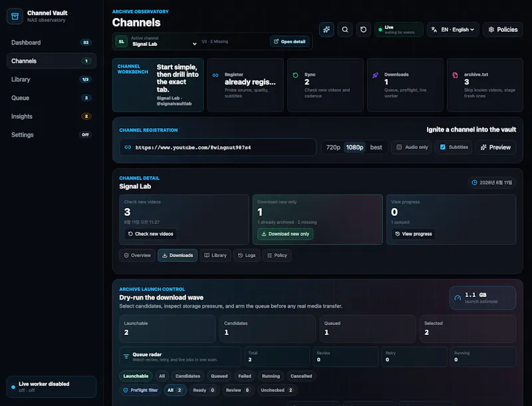Click the gear icon on the Policies button
The width and height of the screenshot is (532, 406).
tap(491, 29)
